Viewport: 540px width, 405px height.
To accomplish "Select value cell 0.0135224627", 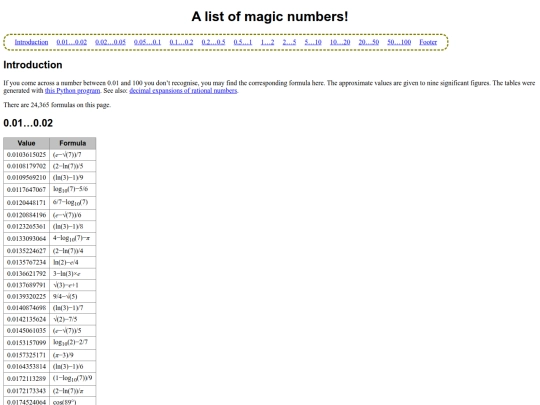I will [x=27, y=251].
